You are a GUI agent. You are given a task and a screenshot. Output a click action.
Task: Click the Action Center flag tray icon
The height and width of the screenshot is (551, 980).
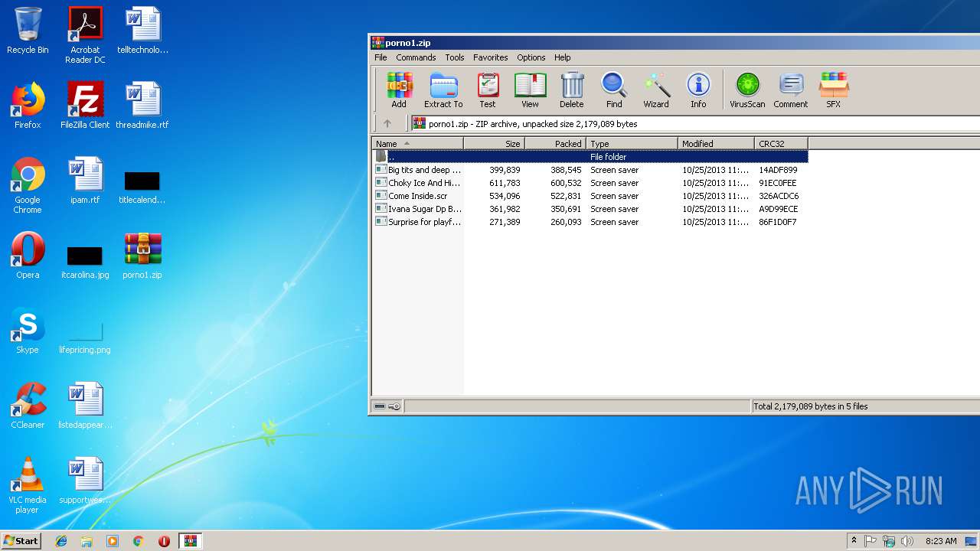871,541
